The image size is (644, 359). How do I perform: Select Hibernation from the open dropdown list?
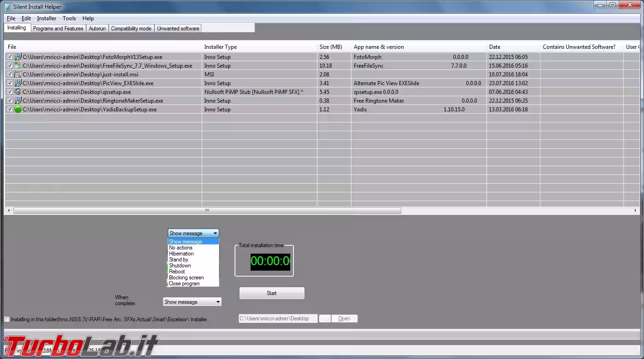tap(181, 253)
